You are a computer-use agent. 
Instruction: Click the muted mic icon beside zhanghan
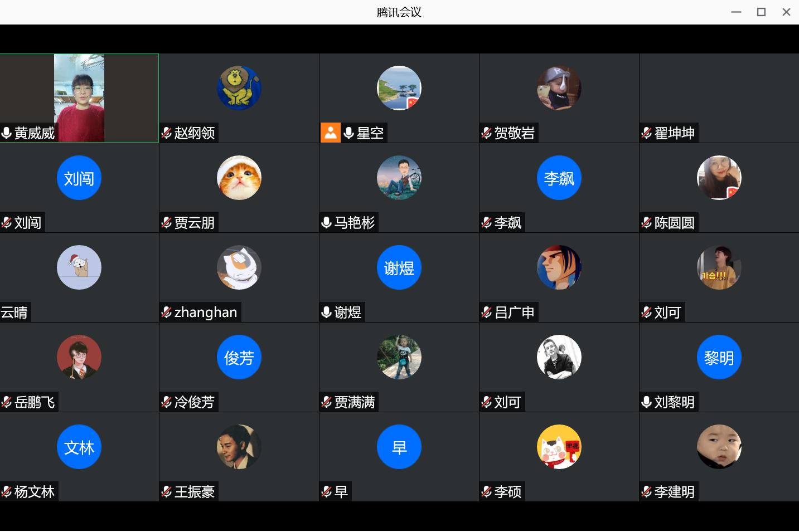[167, 313]
